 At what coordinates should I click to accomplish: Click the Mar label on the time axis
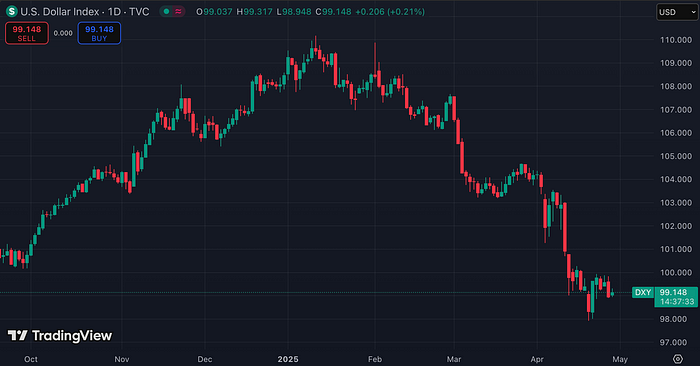pos(454,359)
